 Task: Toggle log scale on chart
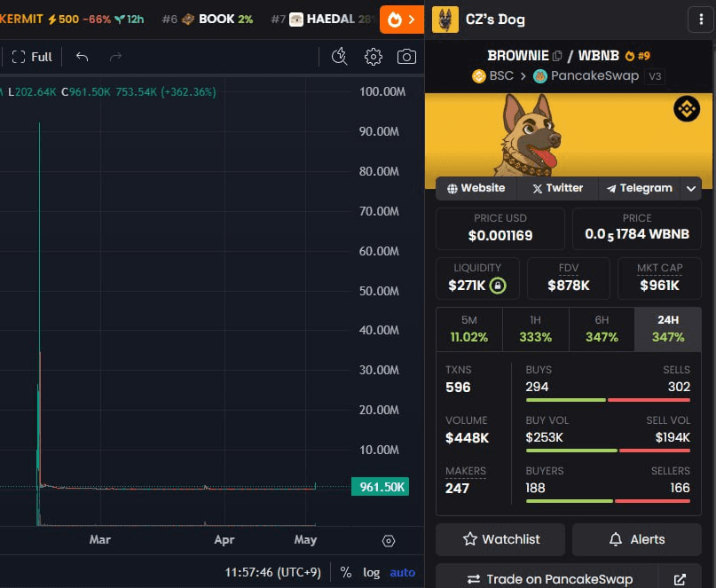(x=371, y=572)
